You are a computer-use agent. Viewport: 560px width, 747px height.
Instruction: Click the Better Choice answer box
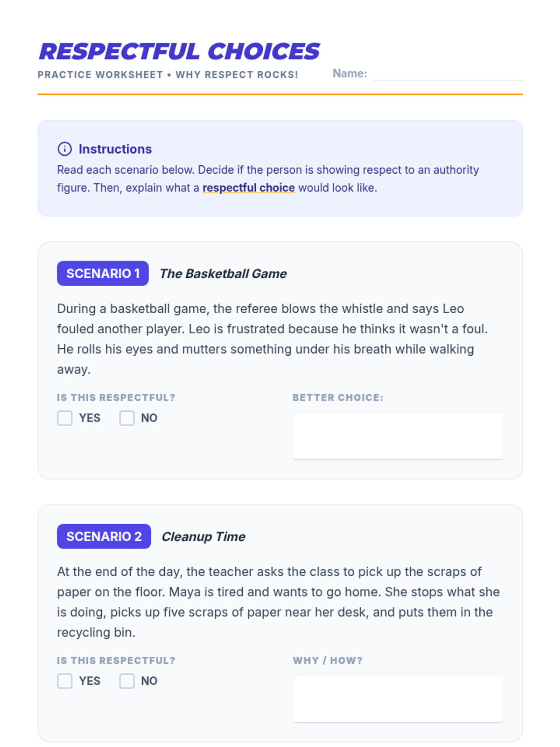click(x=398, y=435)
